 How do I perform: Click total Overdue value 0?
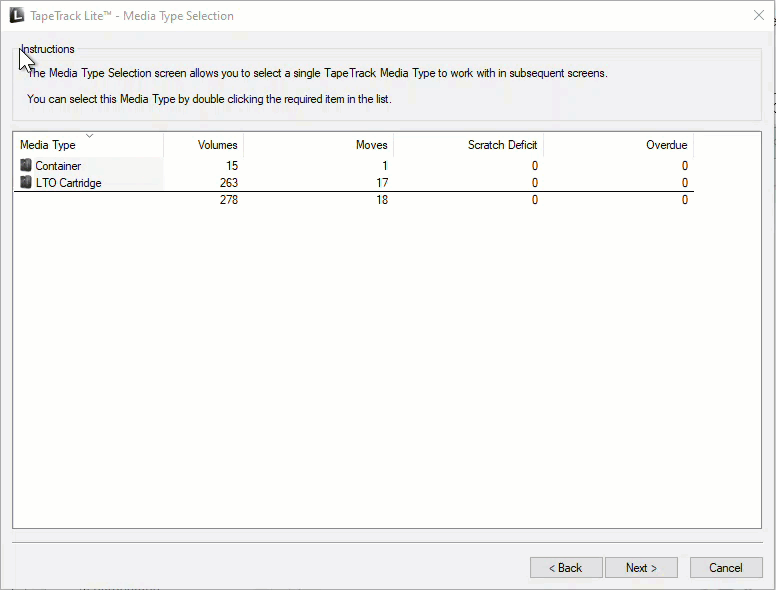click(685, 199)
